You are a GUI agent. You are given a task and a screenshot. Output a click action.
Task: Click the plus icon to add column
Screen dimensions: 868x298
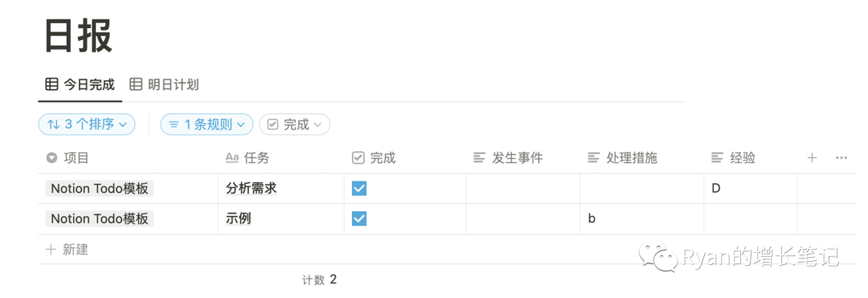coord(812,158)
